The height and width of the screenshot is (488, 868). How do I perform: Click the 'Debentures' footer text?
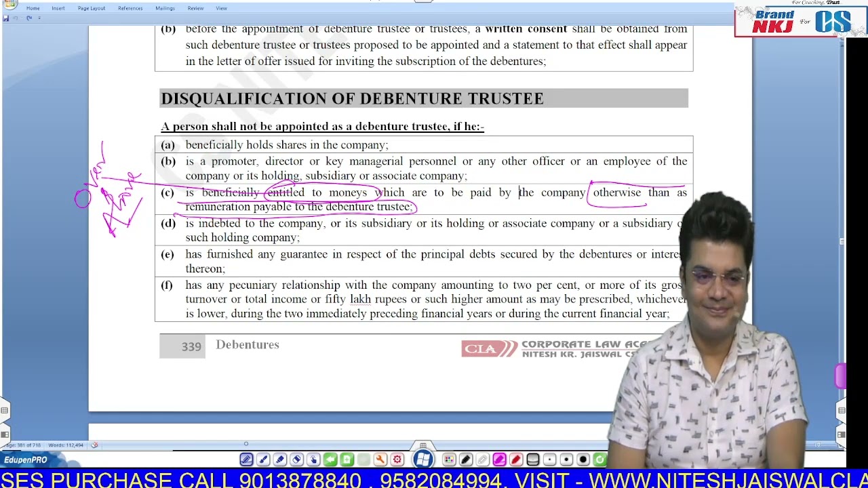click(x=248, y=345)
